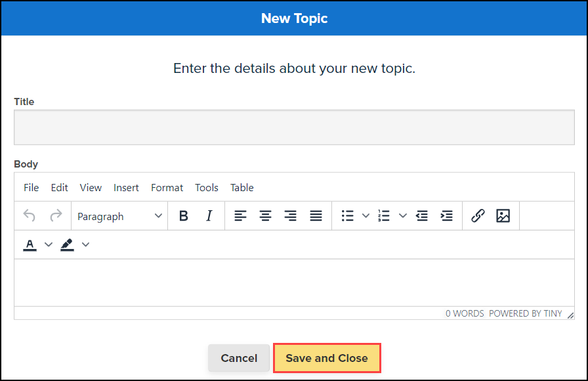This screenshot has width=588, height=381.
Task: Align text to the left
Action: (241, 215)
